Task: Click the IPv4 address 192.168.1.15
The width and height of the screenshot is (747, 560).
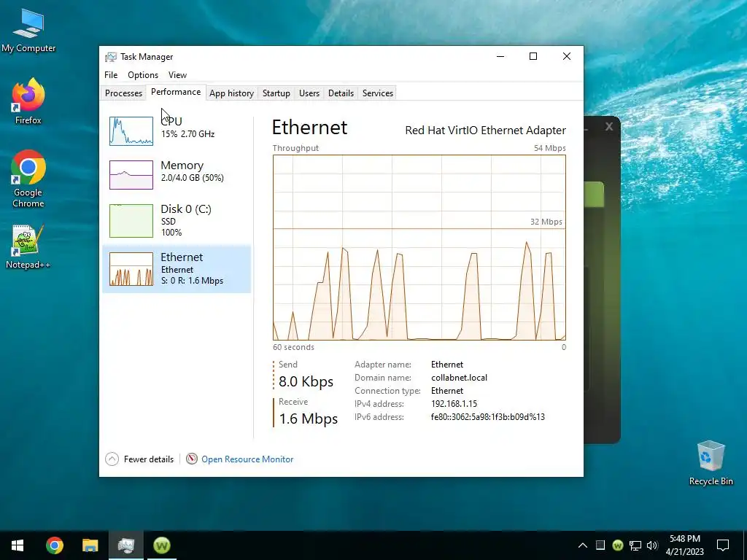Action: (x=454, y=404)
